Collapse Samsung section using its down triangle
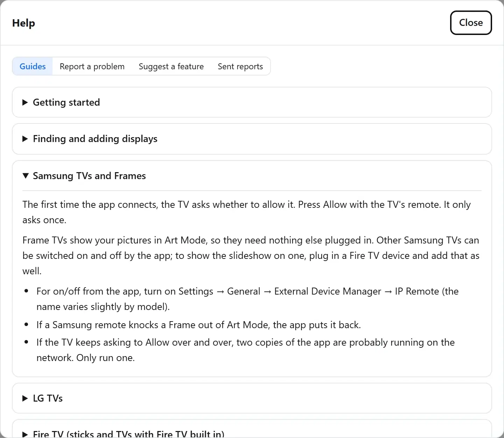The height and width of the screenshot is (438, 504). click(x=25, y=176)
